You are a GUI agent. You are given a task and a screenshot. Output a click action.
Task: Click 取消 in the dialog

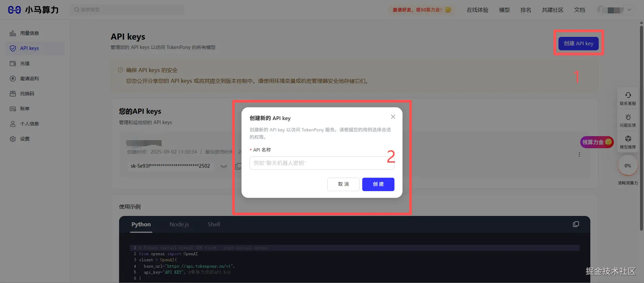[343, 184]
